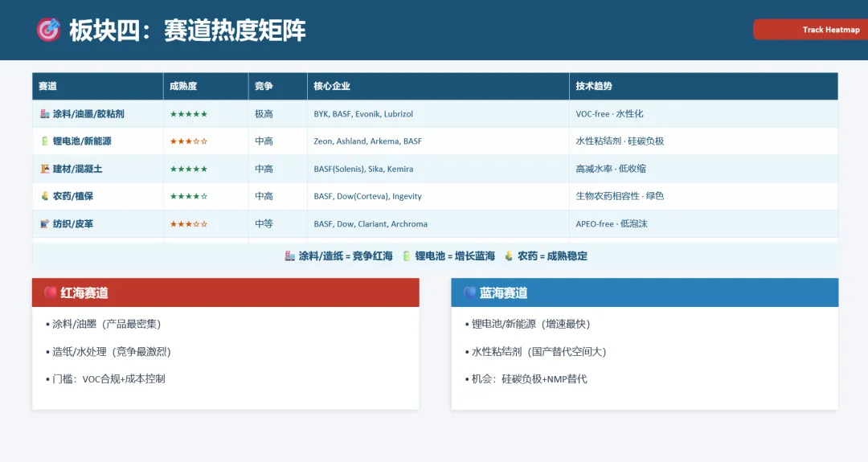Click the icon before 涂料/造纸 = 竞争红海
Viewport: 868px width, 462px height.
(x=289, y=256)
